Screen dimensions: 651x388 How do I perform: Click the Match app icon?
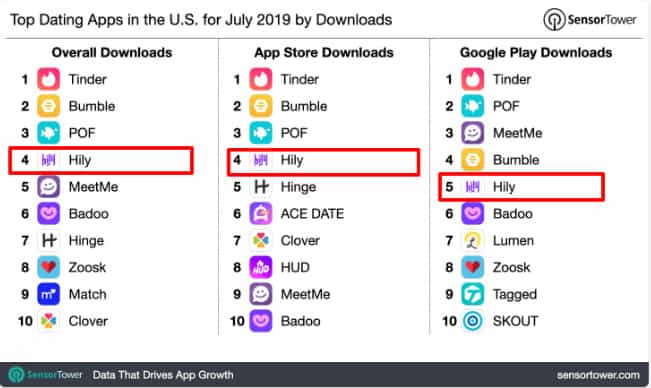49,294
